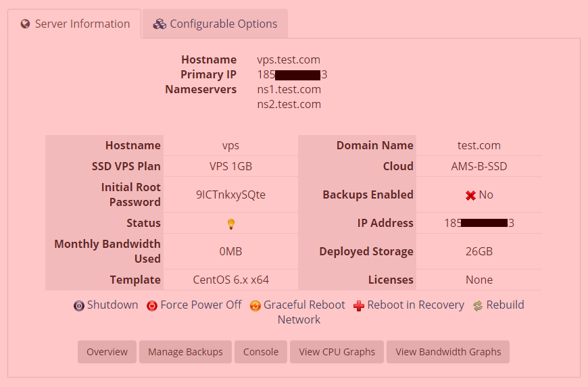
Task: Click the Reboot in Recovery link
Action: [x=416, y=305]
